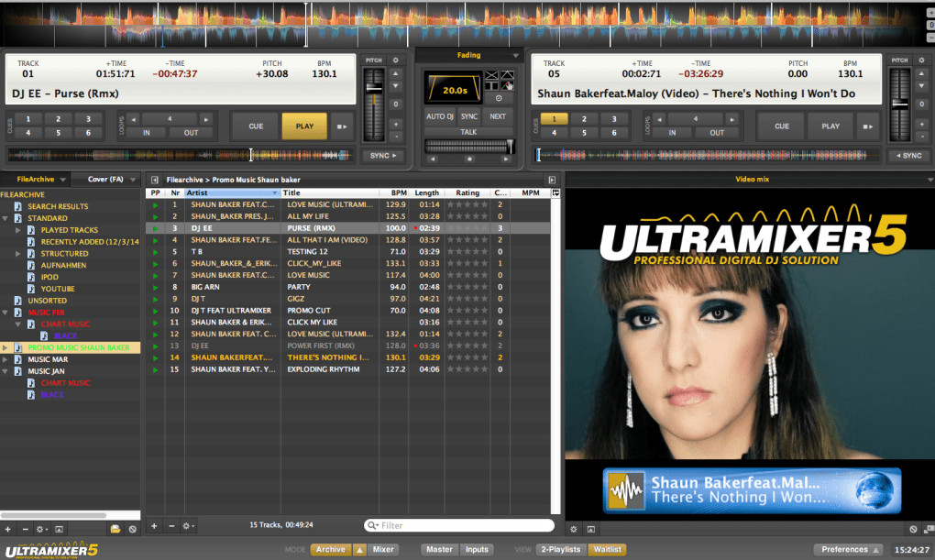The image size is (935, 560).
Task: Open left deck pitch settings gear
Action: pos(395,60)
